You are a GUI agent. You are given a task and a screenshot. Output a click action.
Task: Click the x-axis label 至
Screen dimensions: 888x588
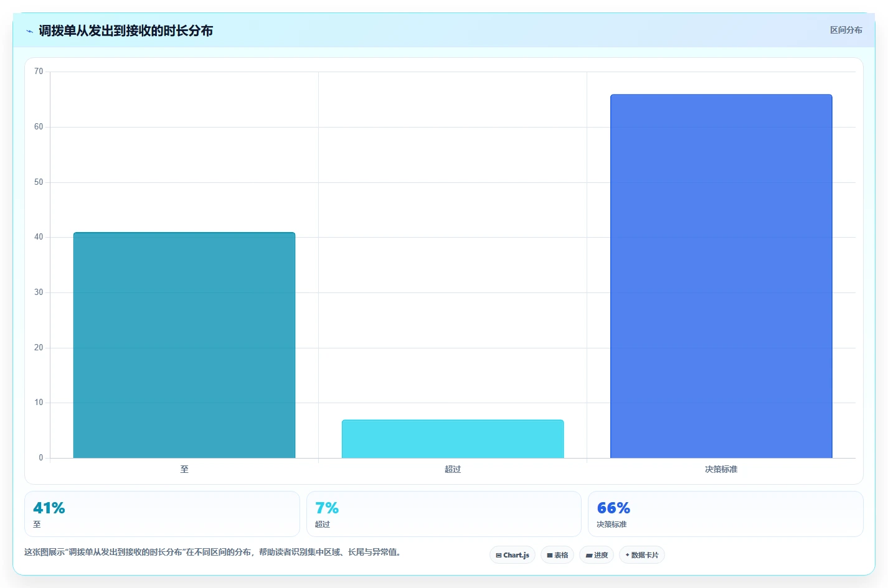point(184,469)
